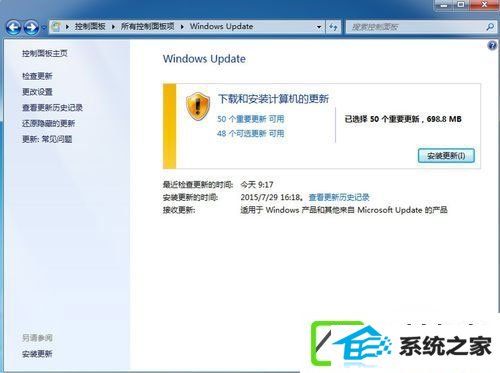Click the 安装更新(I) button
This screenshot has width=500, height=373.
(446, 156)
